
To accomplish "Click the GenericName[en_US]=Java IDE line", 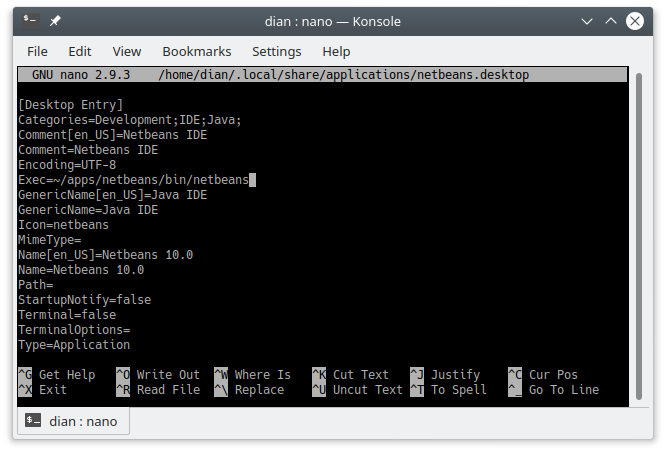I will [113, 195].
